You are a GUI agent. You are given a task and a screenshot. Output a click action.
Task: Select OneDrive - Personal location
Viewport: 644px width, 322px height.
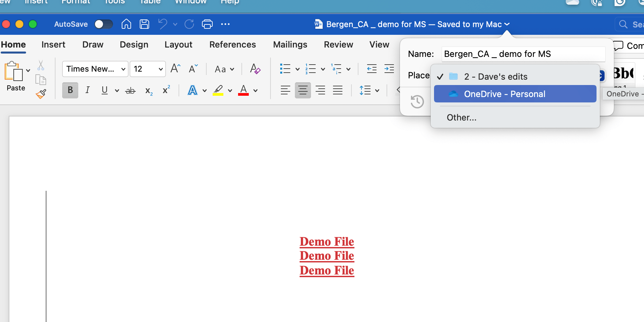pos(515,94)
